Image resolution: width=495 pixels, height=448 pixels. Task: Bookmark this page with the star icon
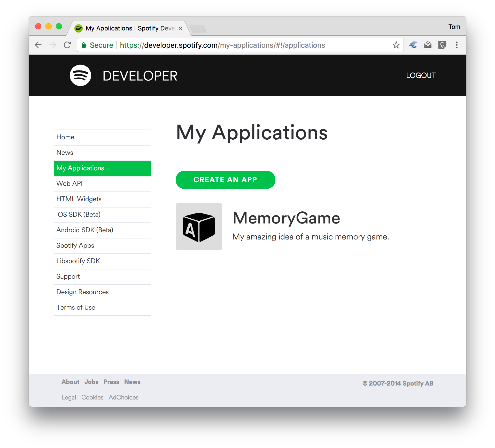(x=396, y=45)
